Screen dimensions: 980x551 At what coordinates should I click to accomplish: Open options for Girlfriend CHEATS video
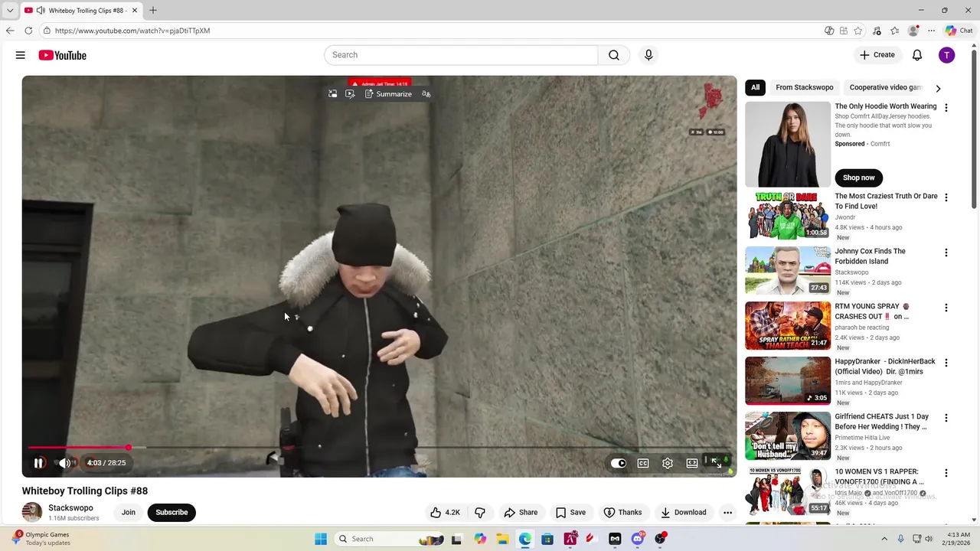point(946,418)
